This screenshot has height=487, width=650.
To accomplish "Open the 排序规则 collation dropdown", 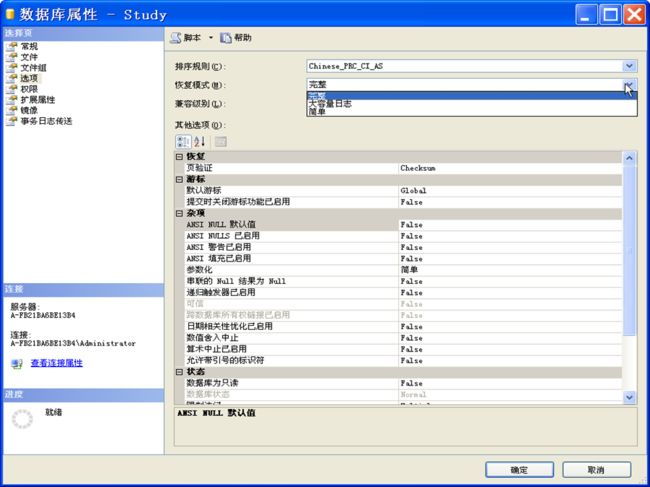I will (x=629, y=66).
